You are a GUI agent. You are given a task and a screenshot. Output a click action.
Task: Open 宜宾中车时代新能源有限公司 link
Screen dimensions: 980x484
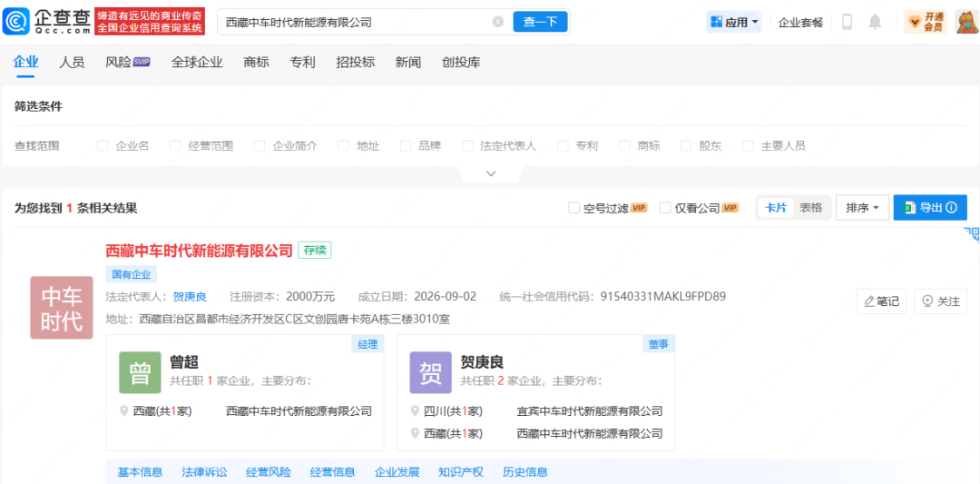coord(590,411)
